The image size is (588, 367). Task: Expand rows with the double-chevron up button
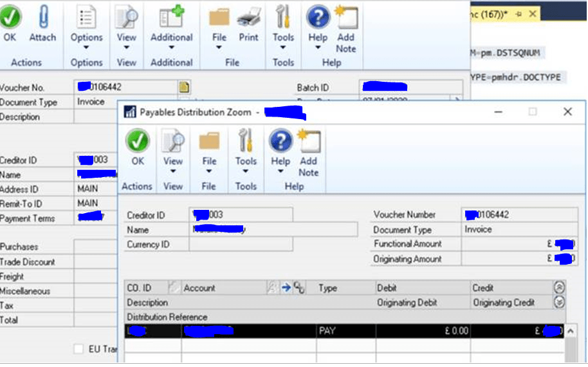[x=559, y=288]
